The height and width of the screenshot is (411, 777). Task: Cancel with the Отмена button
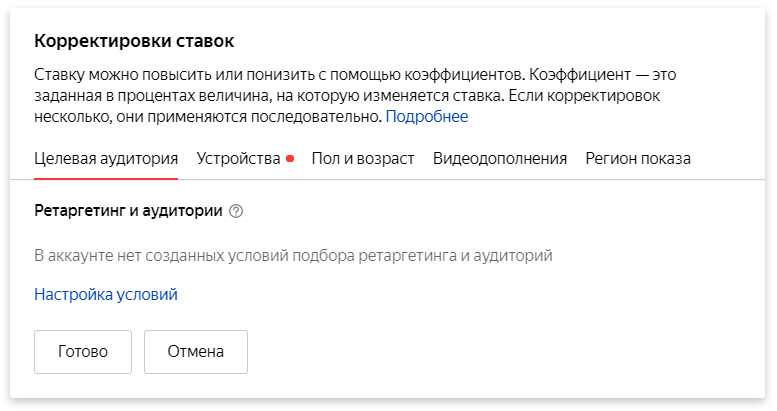click(x=196, y=351)
